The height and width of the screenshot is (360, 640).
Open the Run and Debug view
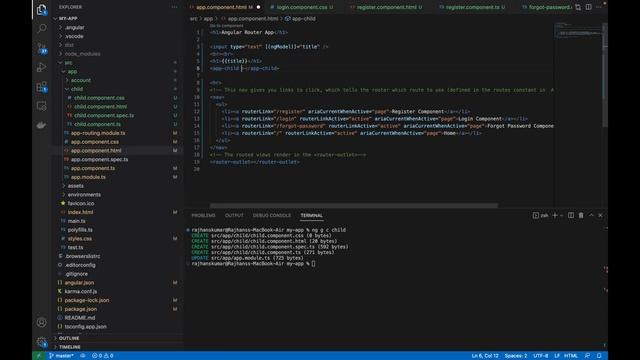pyautogui.click(x=42, y=67)
